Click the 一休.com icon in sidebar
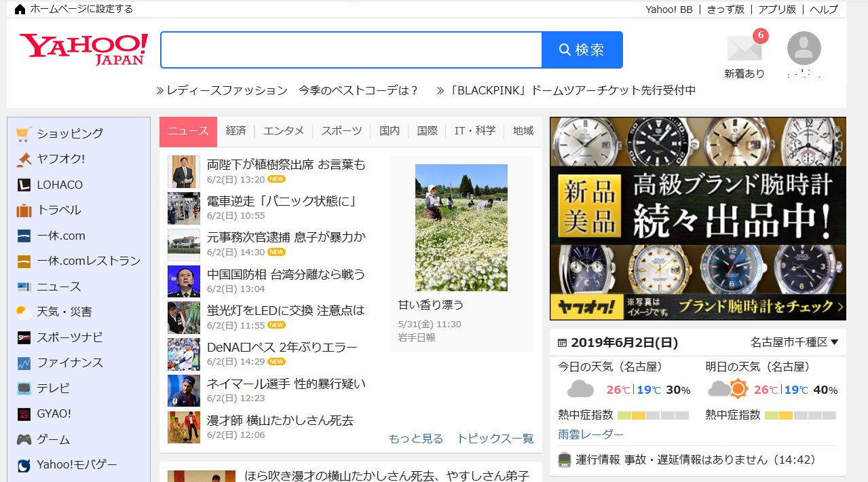 pos(24,236)
